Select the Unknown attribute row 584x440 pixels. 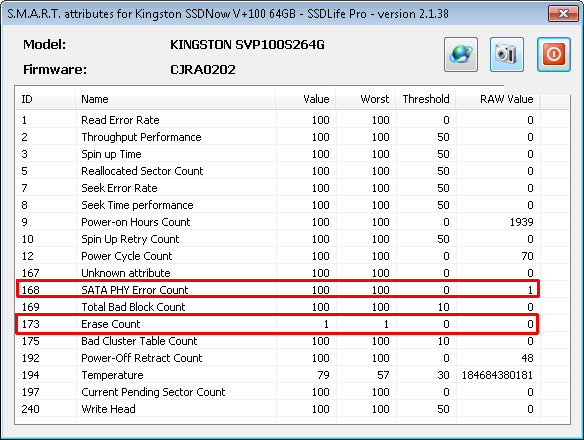click(277, 273)
